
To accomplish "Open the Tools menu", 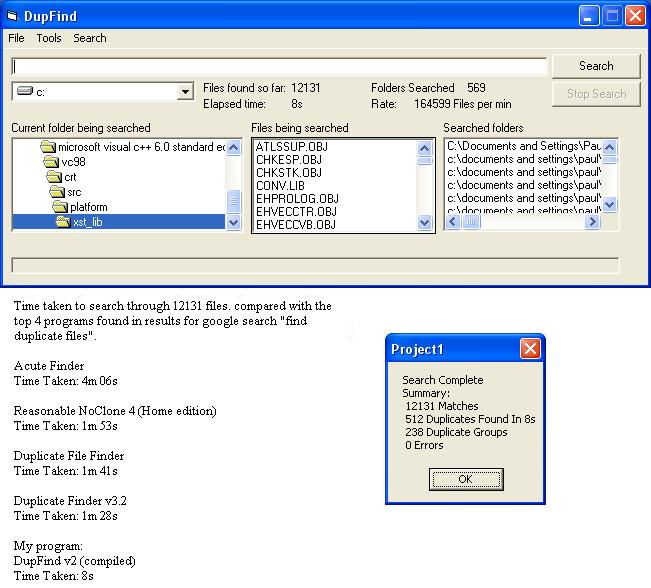I will coord(49,38).
